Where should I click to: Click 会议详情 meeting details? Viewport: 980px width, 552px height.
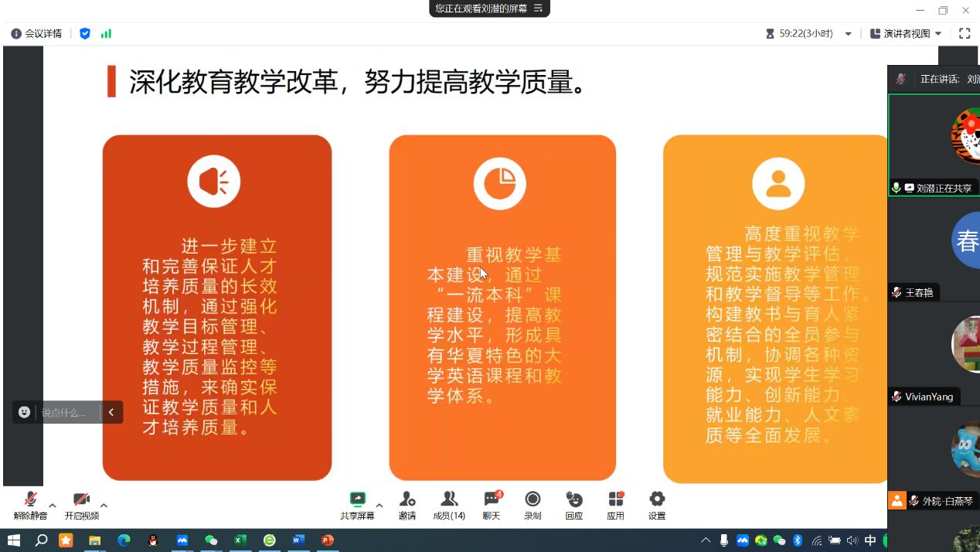[36, 33]
